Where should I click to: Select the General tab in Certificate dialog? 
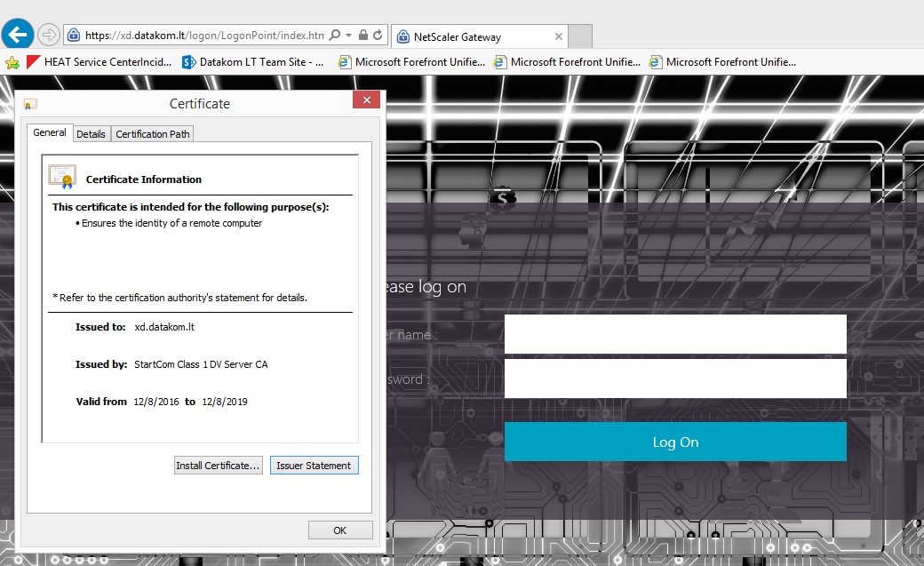(50, 132)
